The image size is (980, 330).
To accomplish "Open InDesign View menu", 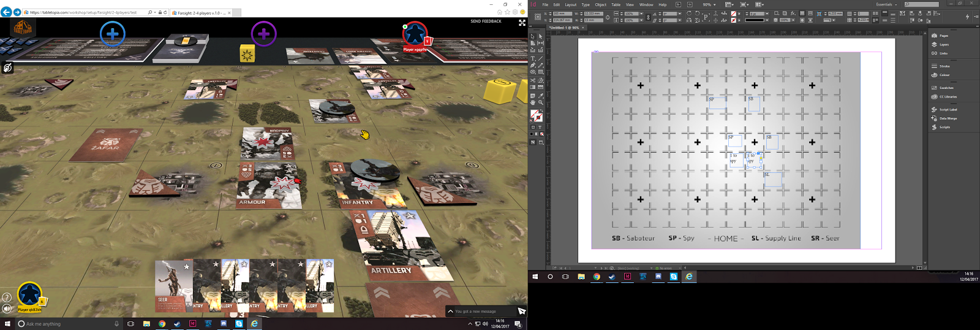I will coord(630,4).
